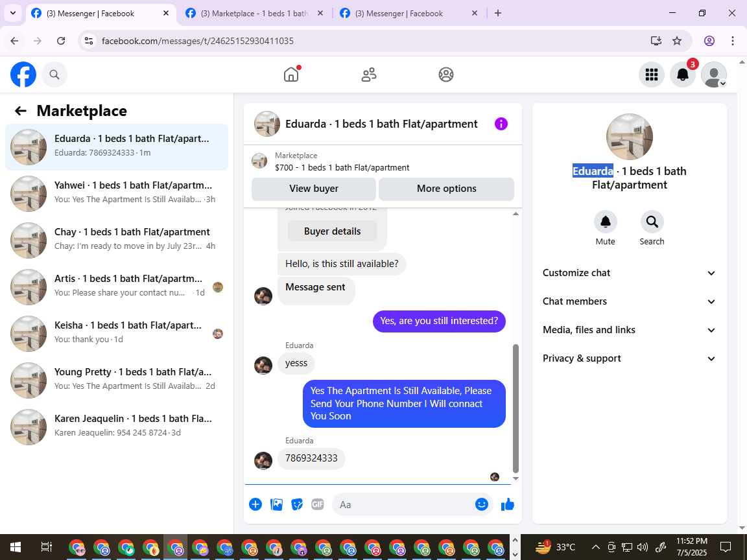Image resolution: width=747 pixels, height=560 pixels.
Task: Mute this conversation bell icon
Action: 606,222
